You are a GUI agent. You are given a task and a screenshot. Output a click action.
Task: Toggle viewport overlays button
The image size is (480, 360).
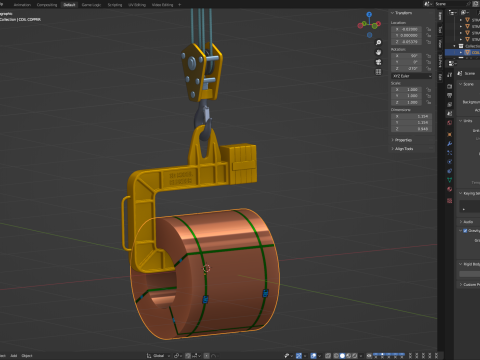[313, 356]
